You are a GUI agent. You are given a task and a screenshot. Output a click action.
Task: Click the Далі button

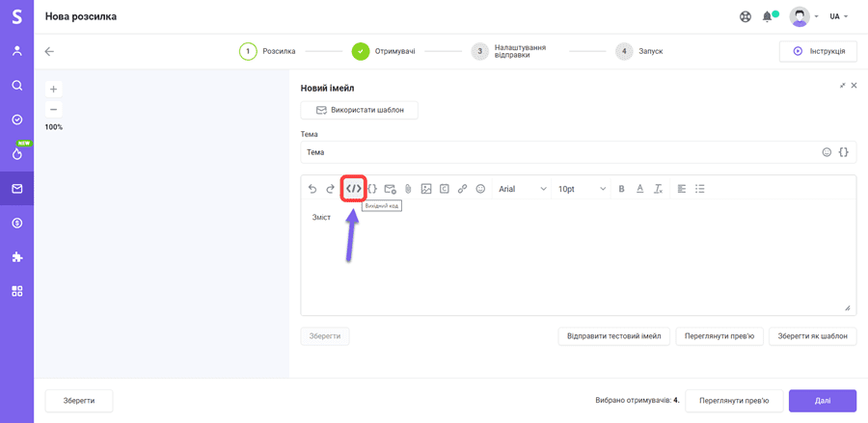822,401
